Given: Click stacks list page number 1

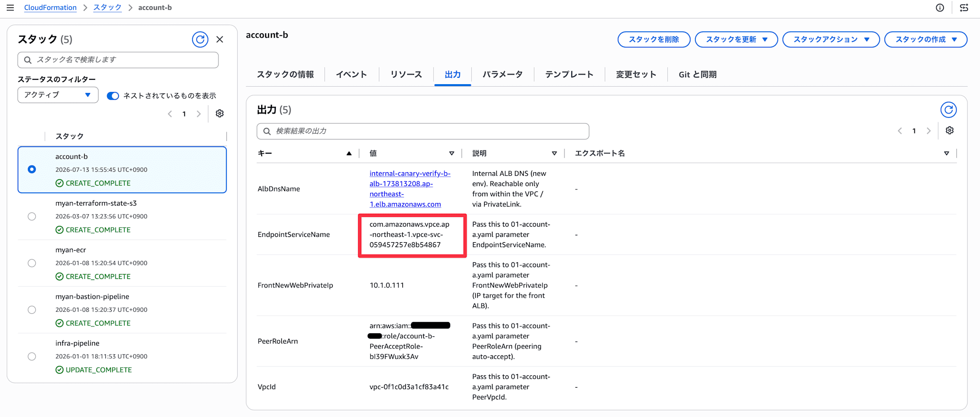Looking at the screenshot, I should point(184,114).
